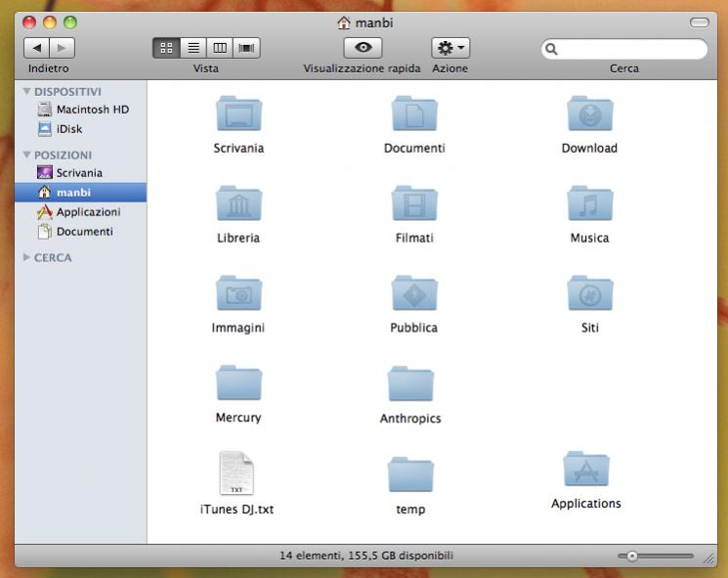Click the 'Anthropics' folder name label

[410, 419]
